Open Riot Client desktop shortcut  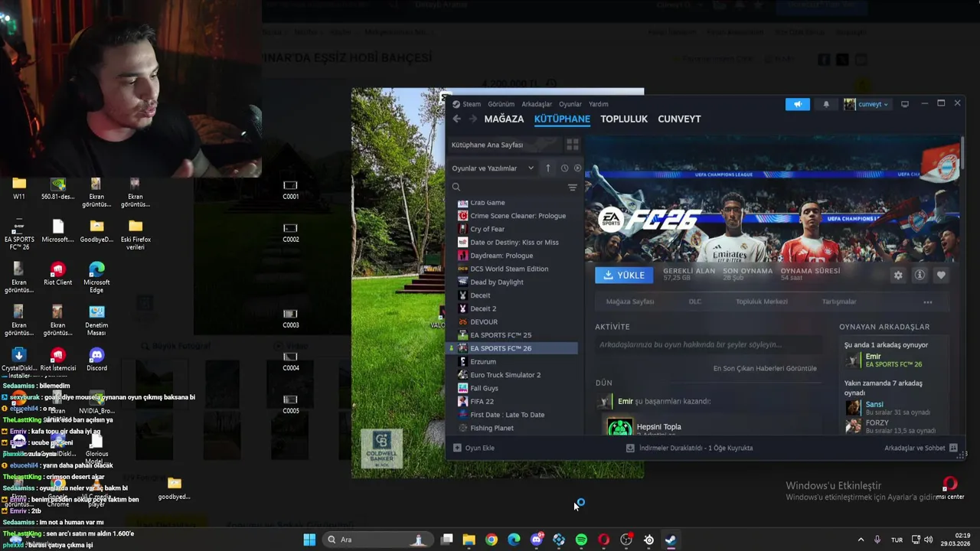tap(57, 274)
